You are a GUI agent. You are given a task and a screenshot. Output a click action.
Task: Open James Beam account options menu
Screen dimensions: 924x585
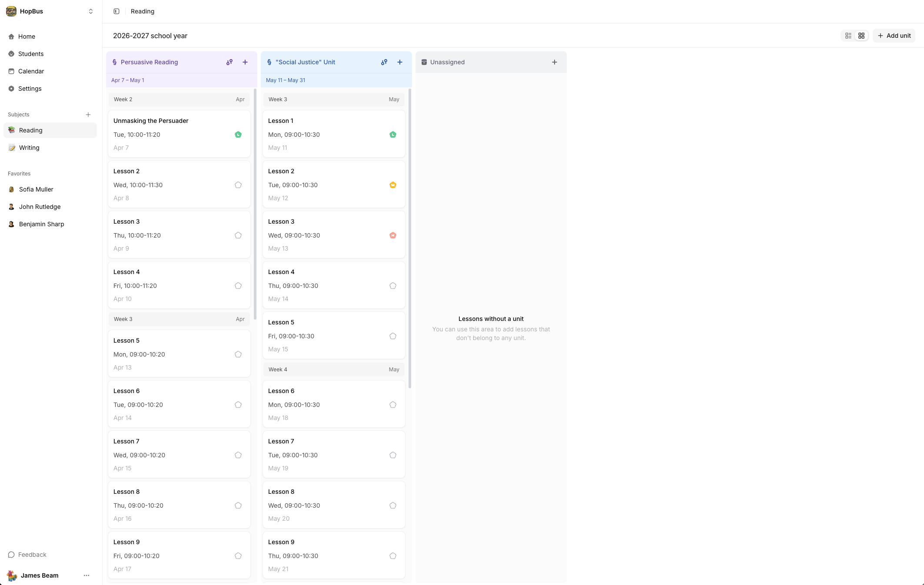(86, 575)
